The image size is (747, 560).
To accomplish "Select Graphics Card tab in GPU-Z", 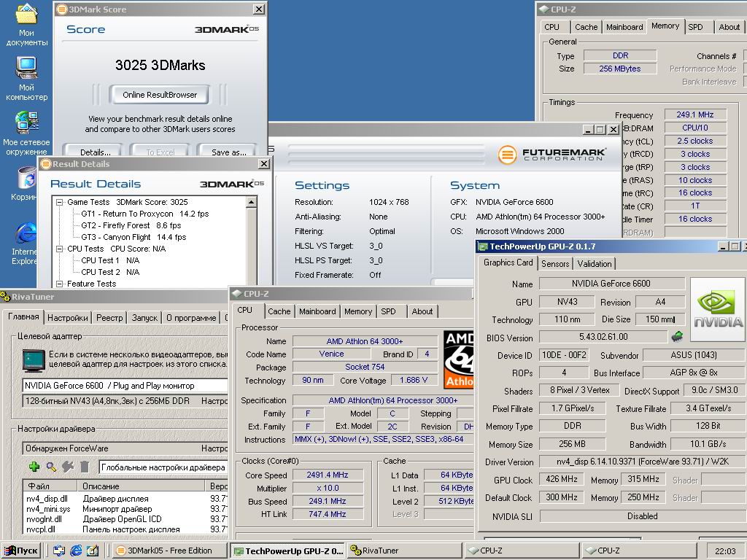I will click(x=508, y=262).
